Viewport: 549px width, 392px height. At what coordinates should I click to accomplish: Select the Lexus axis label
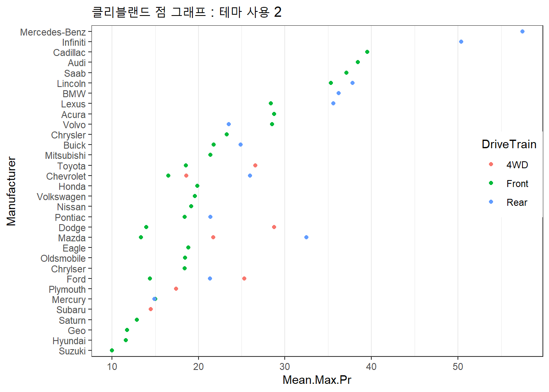click(x=74, y=104)
